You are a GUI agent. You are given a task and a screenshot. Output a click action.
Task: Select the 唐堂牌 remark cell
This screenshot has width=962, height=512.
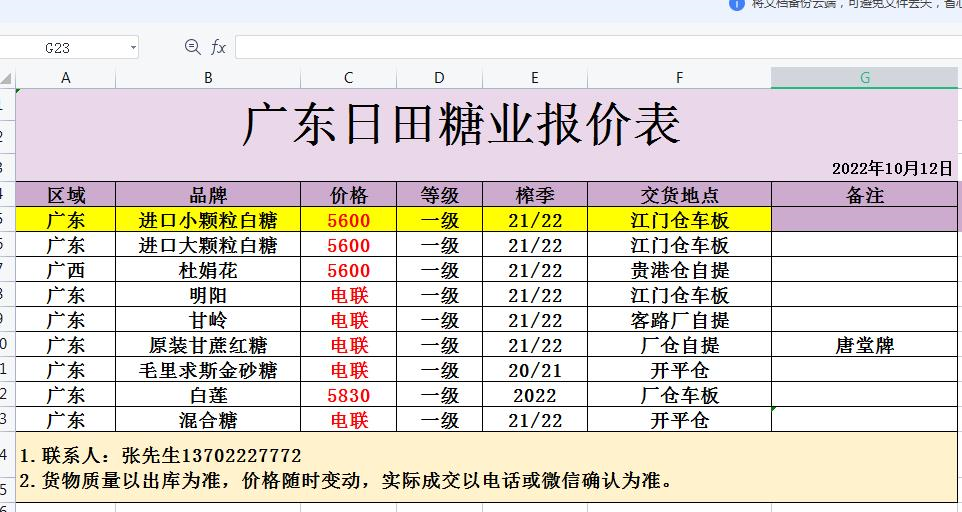[864, 345]
